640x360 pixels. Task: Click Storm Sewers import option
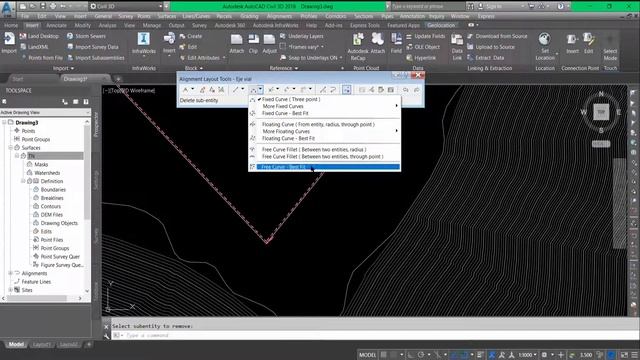[x=86, y=36]
